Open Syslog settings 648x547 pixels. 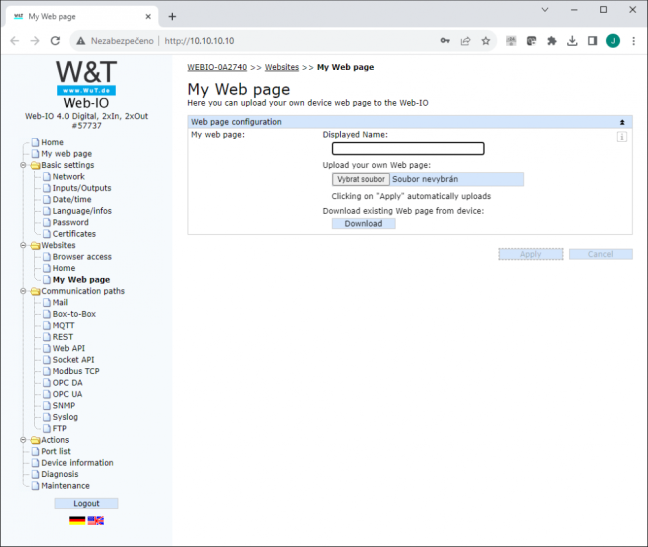[x=65, y=417]
